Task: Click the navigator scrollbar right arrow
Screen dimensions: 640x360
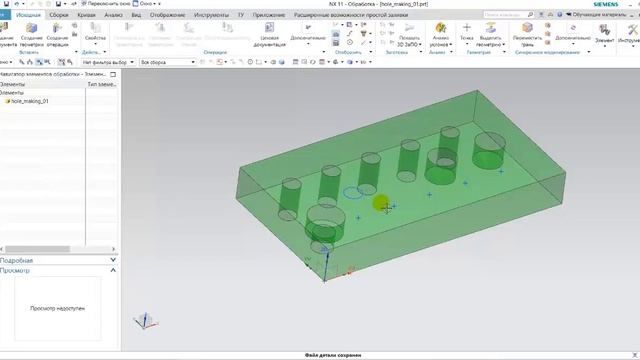Action: 113,249
